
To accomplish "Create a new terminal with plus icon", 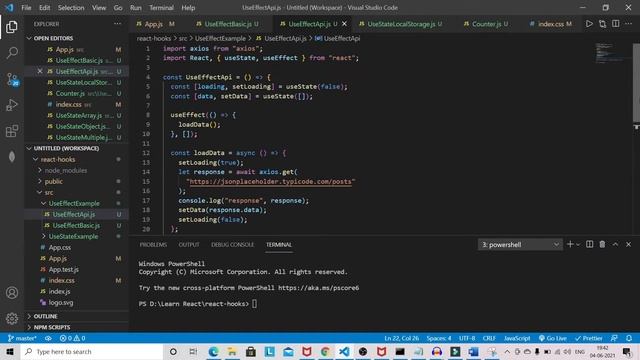I will click(570, 244).
